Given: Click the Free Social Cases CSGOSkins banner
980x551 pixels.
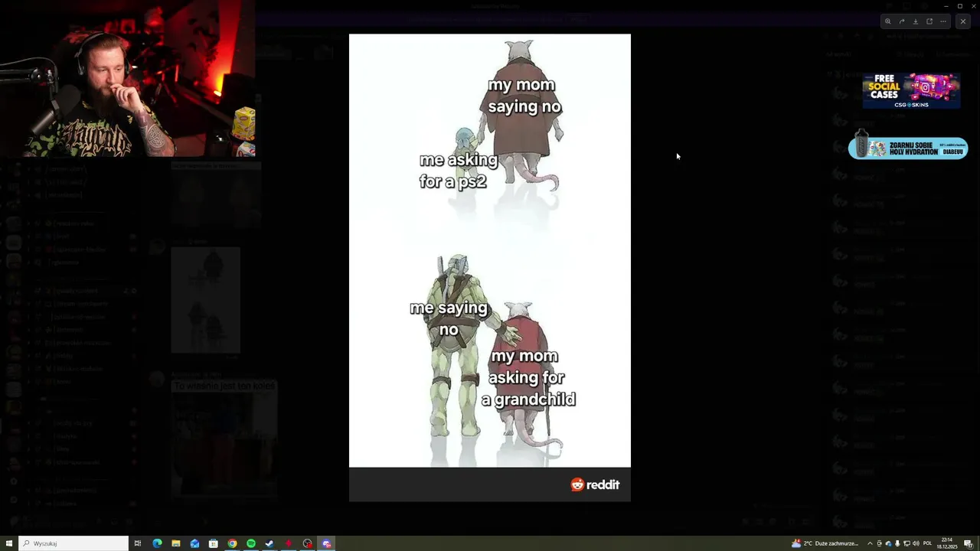Looking at the screenshot, I should 911,90.
